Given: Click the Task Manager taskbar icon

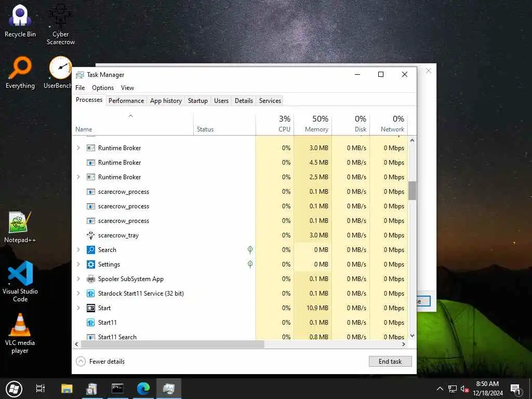Looking at the screenshot, I should [169, 389].
